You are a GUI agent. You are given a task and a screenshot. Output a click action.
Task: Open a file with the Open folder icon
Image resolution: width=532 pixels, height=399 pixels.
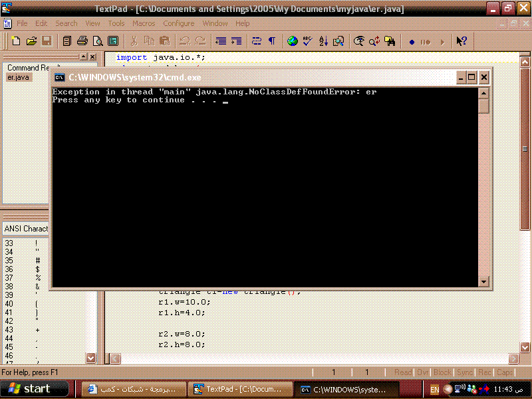point(31,41)
